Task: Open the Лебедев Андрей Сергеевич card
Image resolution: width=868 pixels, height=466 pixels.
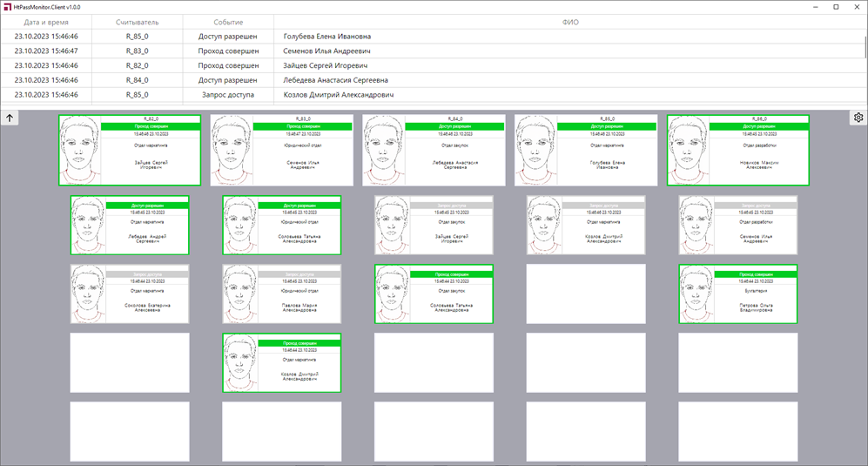Action: tap(129, 225)
